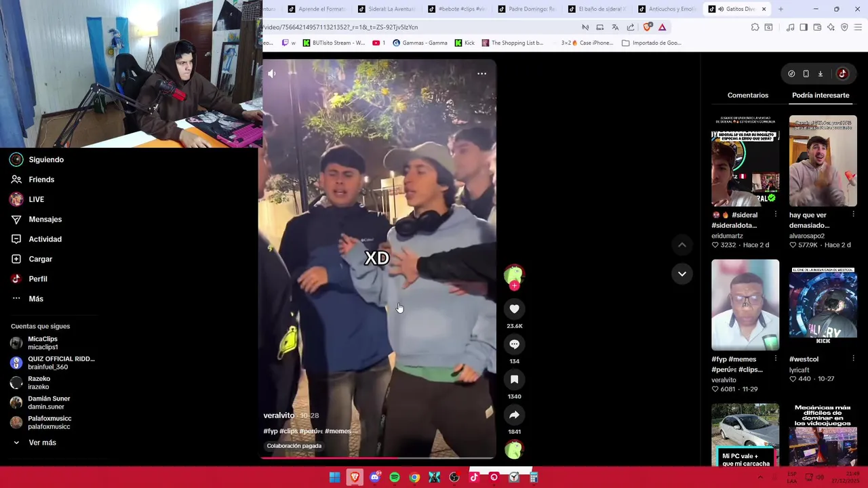Viewport: 868px width, 488px height.
Task: Open the #sideral recommended video thumbnail
Action: tap(745, 161)
